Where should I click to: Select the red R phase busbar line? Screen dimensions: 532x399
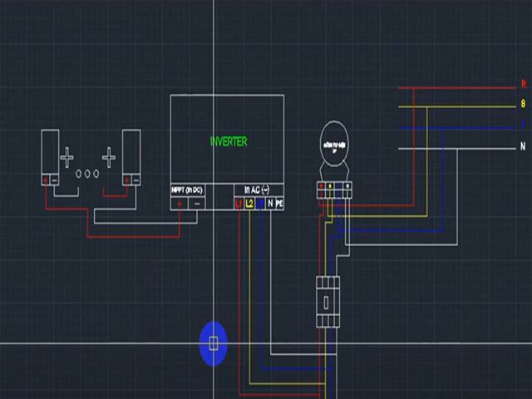456,88
